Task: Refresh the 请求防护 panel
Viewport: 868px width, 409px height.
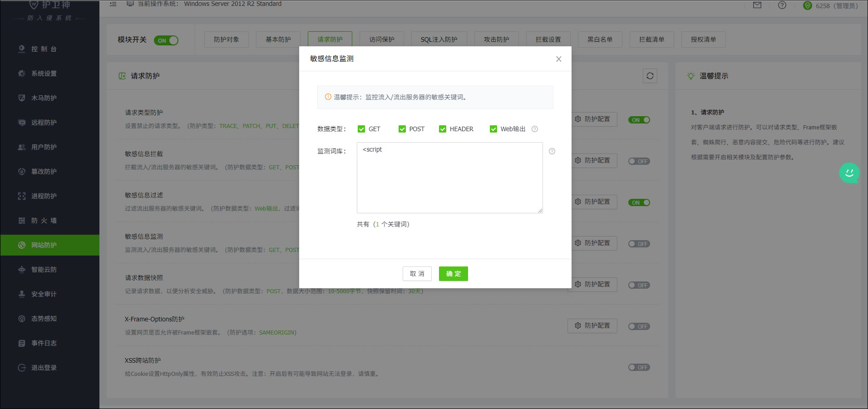Action: [x=650, y=76]
